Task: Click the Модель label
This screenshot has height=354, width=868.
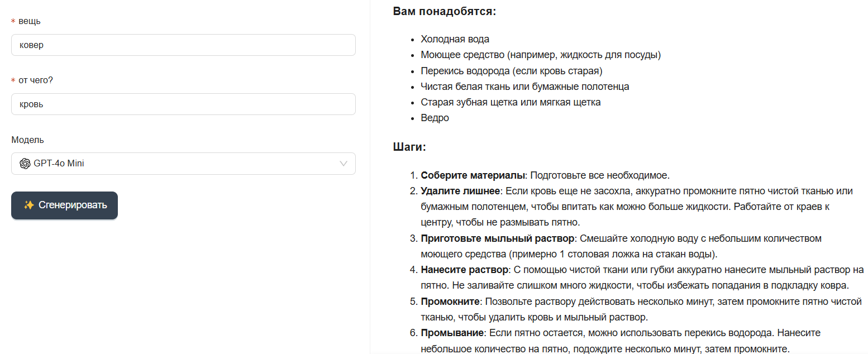Action: tap(27, 140)
